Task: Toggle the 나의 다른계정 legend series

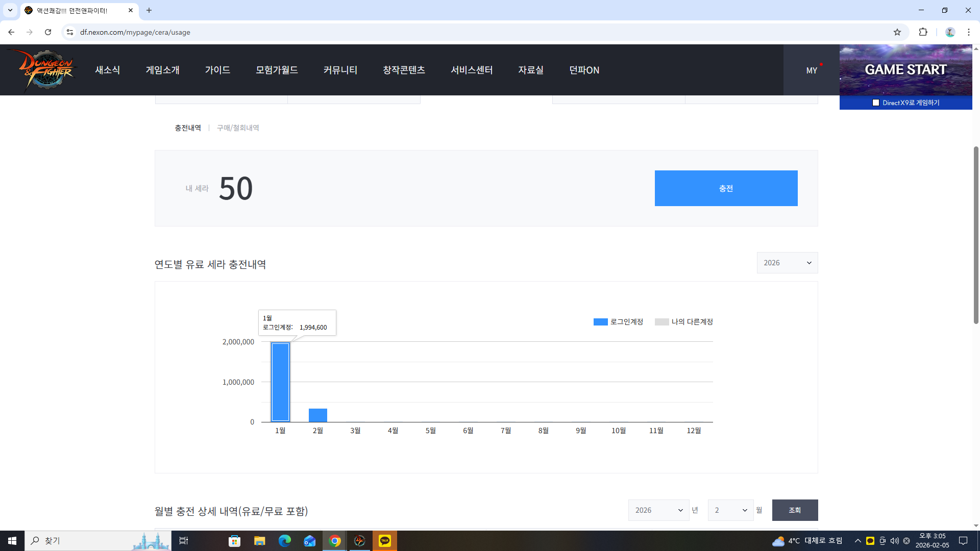Action: click(x=684, y=322)
